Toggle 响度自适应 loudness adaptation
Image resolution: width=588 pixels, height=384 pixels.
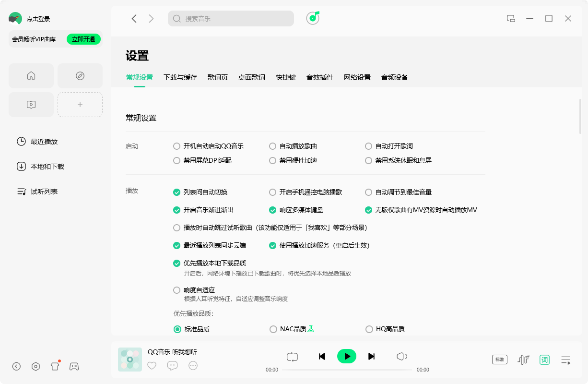click(x=176, y=290)
